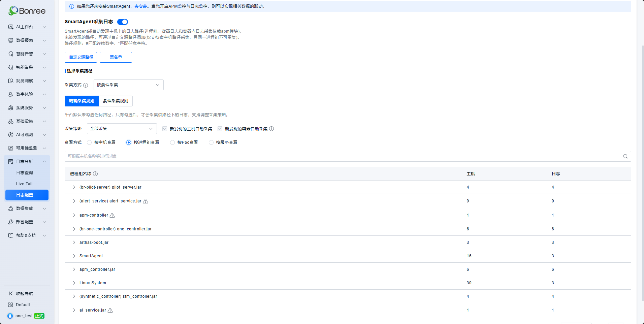The height and width of the screenshot is (324, 644).
Task: Click the 自定义源路径 button
Action: pos(81,57)
